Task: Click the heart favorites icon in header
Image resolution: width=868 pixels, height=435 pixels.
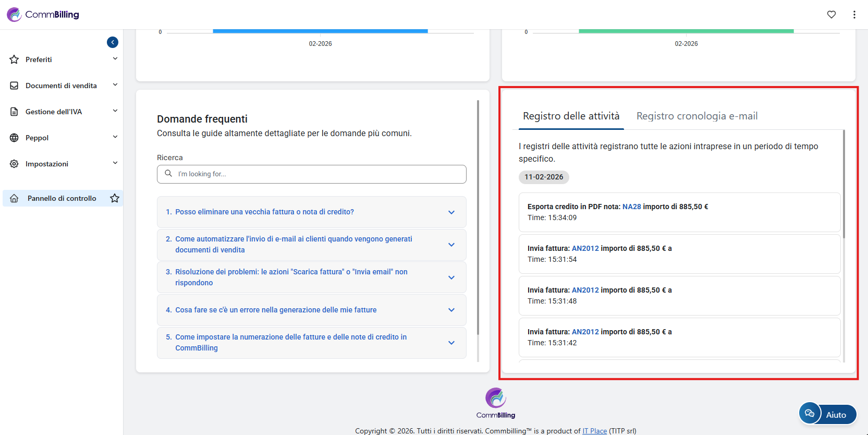Action: (x=832, y=15)
